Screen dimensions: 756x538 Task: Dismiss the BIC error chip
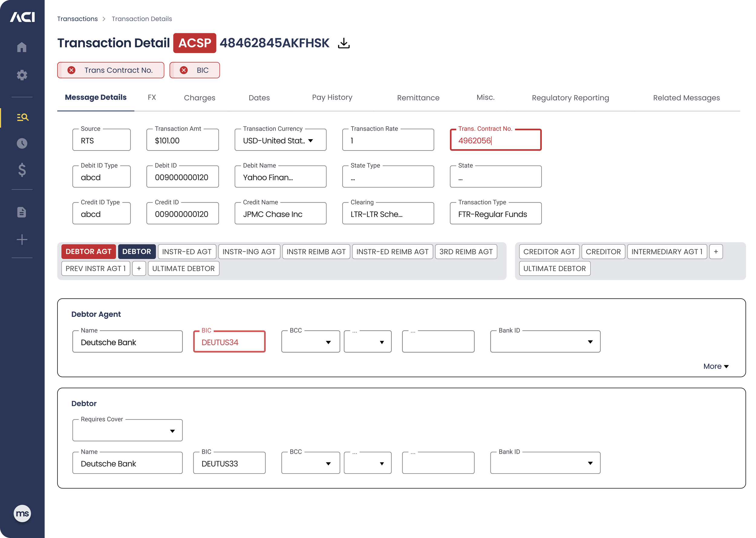point(184,70)
